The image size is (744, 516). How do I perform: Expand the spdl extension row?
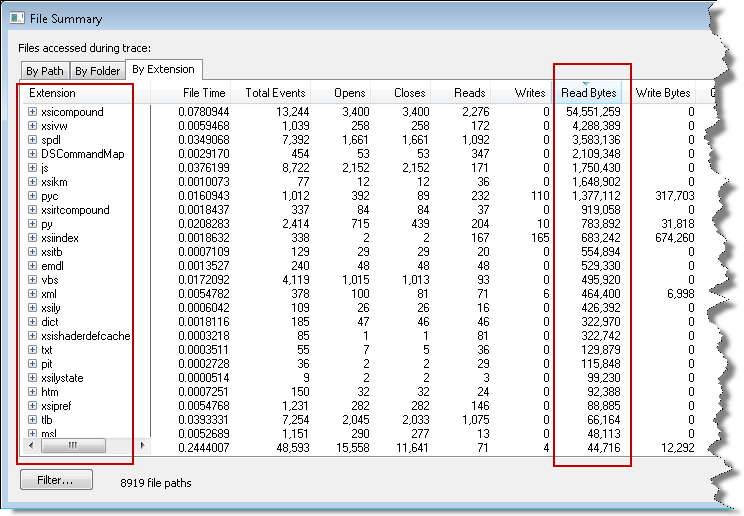click(x=33, y=140)
